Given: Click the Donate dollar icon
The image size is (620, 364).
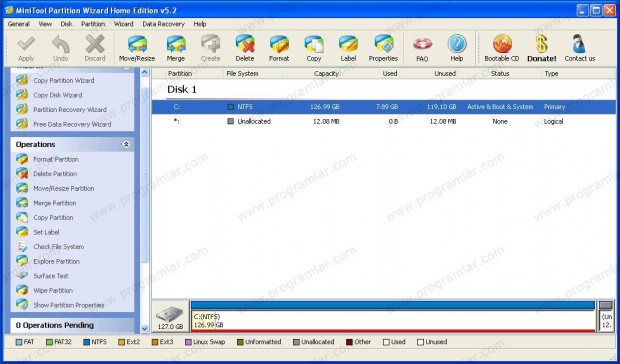Looking at the screenshot, I should pyautogui.click(x=542, y=43).
